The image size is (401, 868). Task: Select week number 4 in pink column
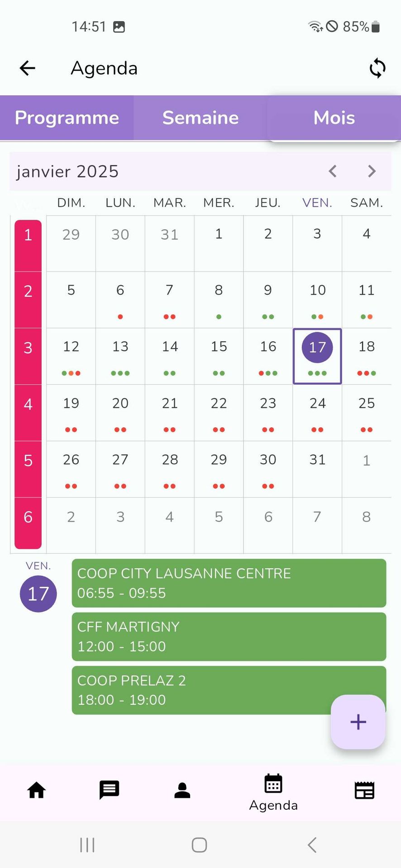click(28, 404)
